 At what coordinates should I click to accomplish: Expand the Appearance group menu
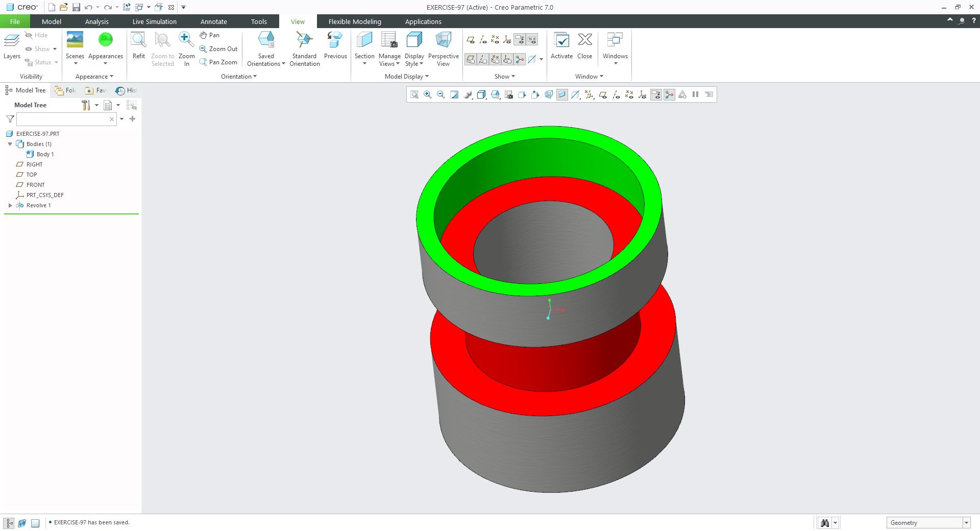tap(94, 77)
